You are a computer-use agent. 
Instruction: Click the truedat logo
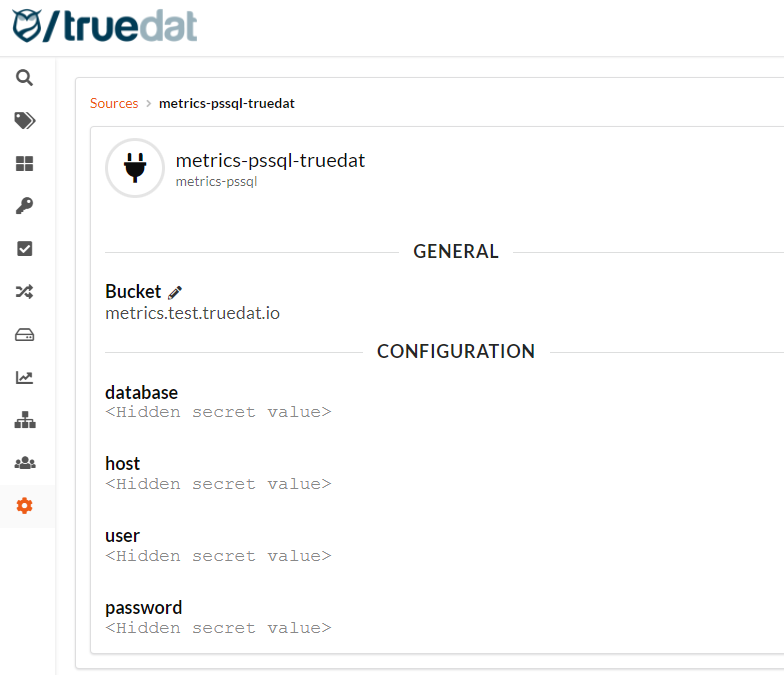[x=105, y=27]
